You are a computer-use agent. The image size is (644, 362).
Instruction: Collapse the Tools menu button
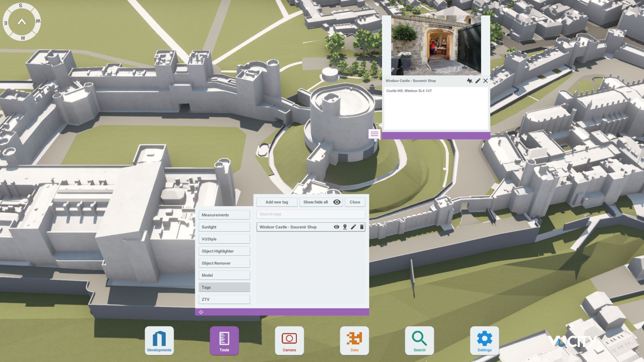(x=224, y=340)
